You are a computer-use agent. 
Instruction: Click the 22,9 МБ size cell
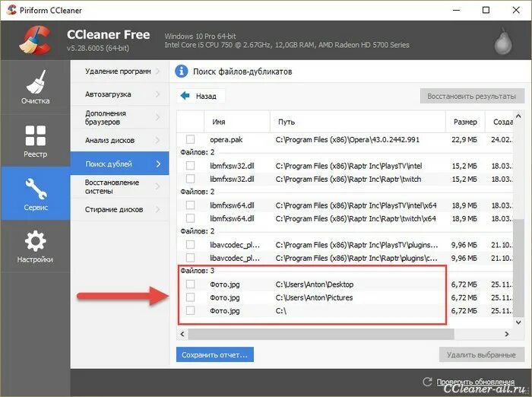point(464,140)
